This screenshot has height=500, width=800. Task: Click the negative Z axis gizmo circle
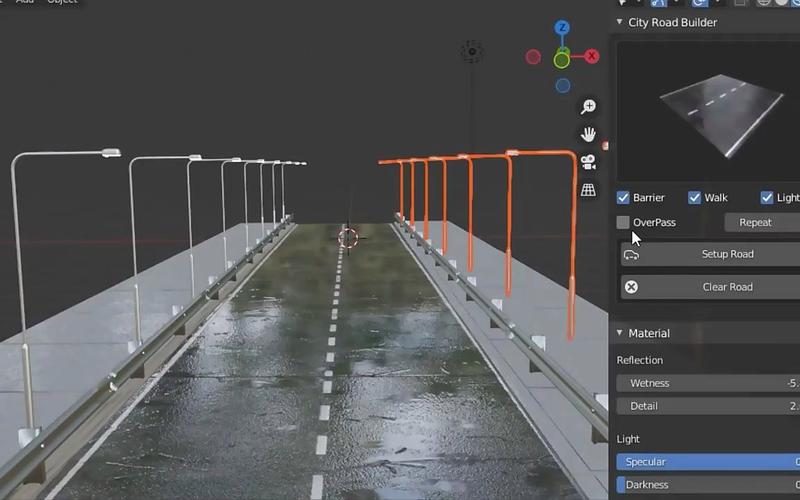(563, 86)
